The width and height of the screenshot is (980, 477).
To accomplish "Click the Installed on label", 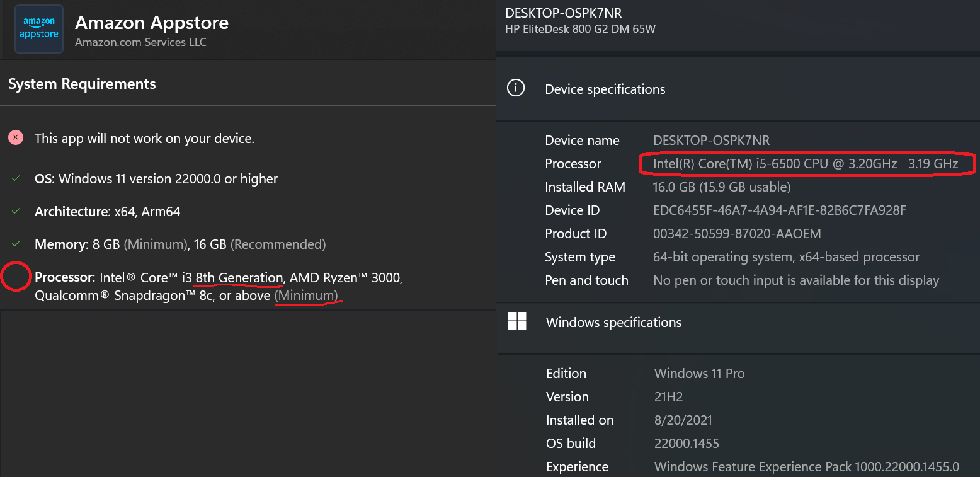I will pos(580,420).
